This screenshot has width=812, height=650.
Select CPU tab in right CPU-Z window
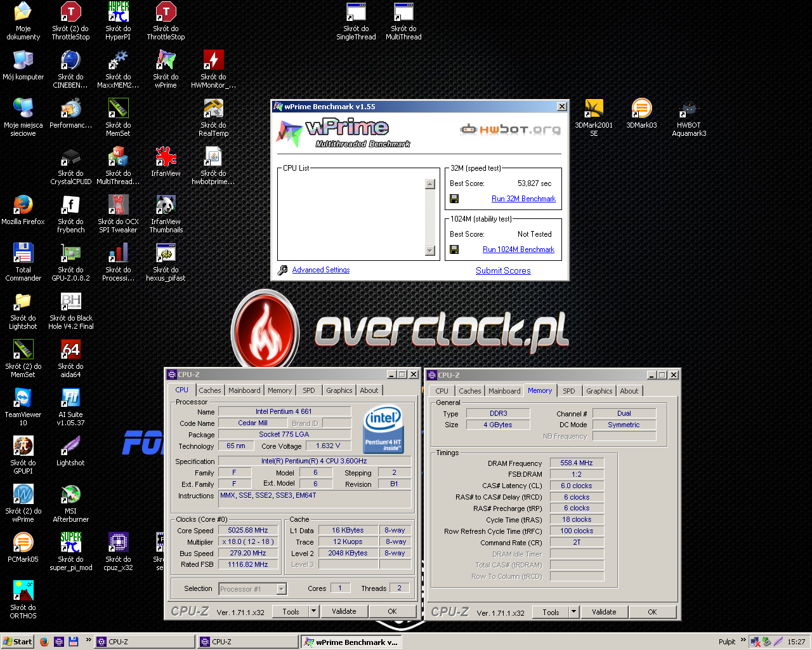pyautogui.click(x=442, y=391)
